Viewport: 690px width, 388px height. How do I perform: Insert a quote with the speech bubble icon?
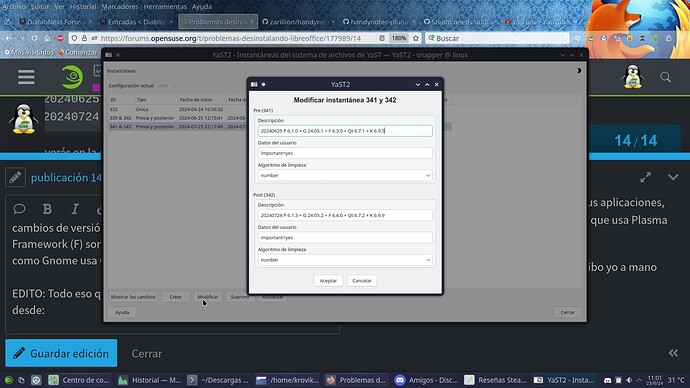pos(19,209)
